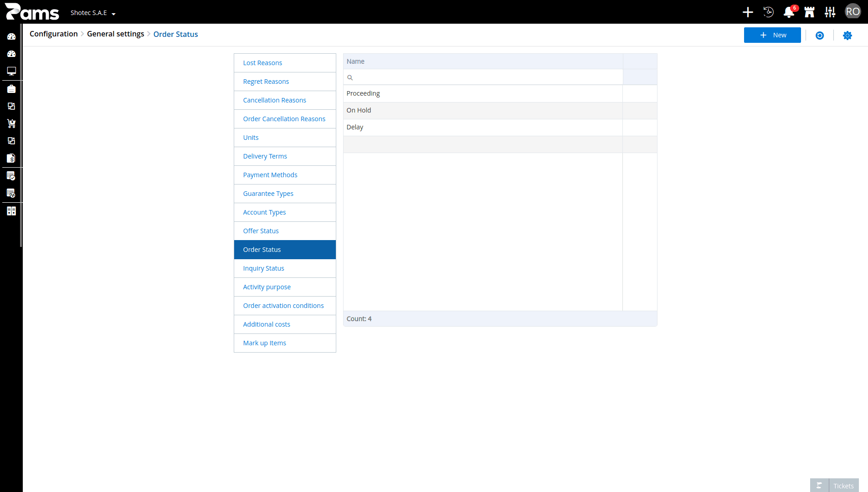Open the blue gear settings icon

847,36
